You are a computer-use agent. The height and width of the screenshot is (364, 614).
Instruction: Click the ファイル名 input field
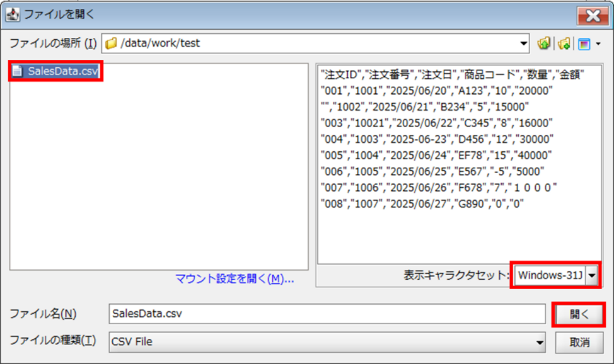pos(327,314)
